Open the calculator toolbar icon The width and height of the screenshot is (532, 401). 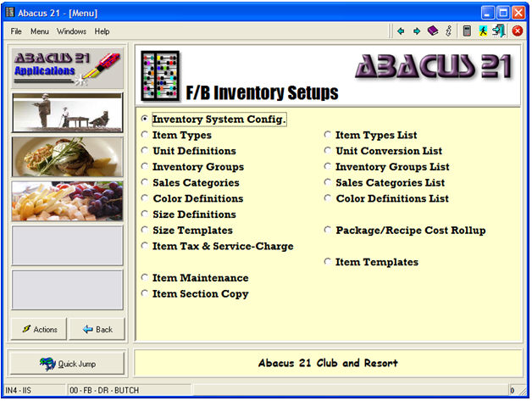(467, 31)
